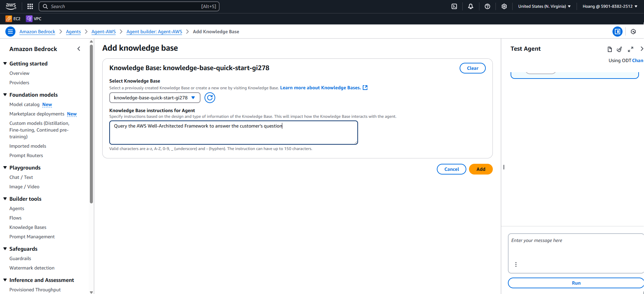
Task: Click the hexagon icon beside info panel
Action: coord(633,32)
